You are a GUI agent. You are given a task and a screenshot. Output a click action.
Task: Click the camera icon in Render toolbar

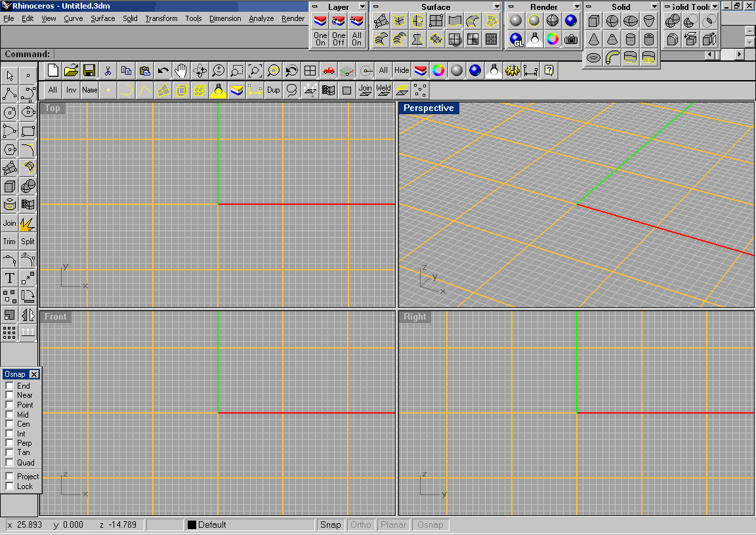[x=571, y=39]
